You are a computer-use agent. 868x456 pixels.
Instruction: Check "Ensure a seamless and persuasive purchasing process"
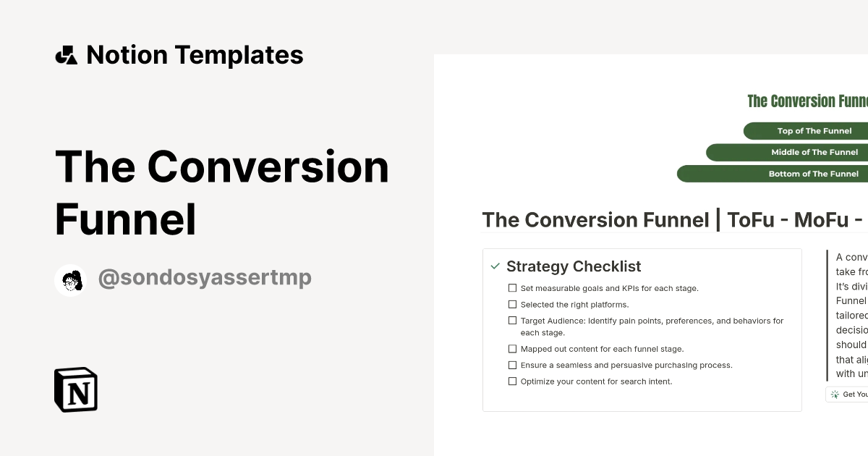click(x=513, y=365)
